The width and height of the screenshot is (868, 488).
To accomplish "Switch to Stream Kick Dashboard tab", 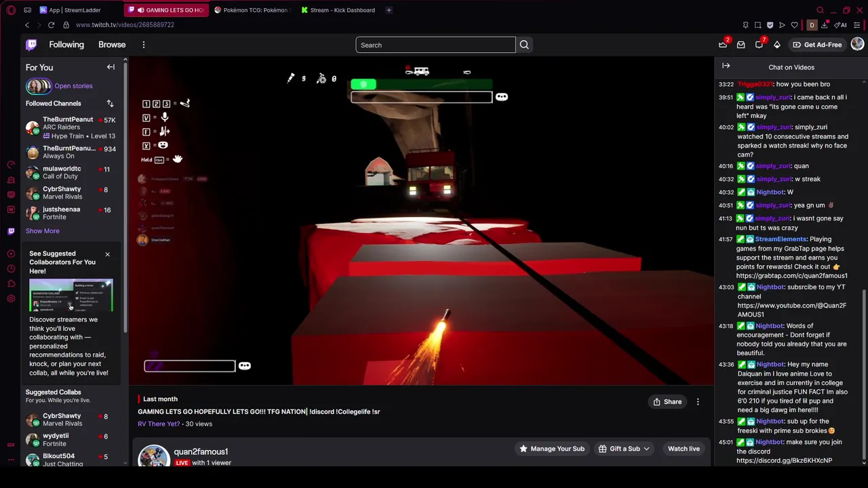I will [338, 10].
